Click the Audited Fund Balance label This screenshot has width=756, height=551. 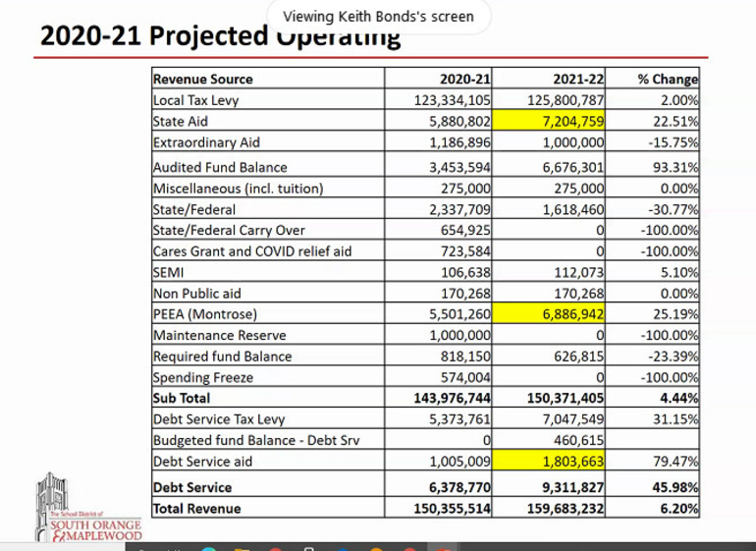tap(220, 167)
